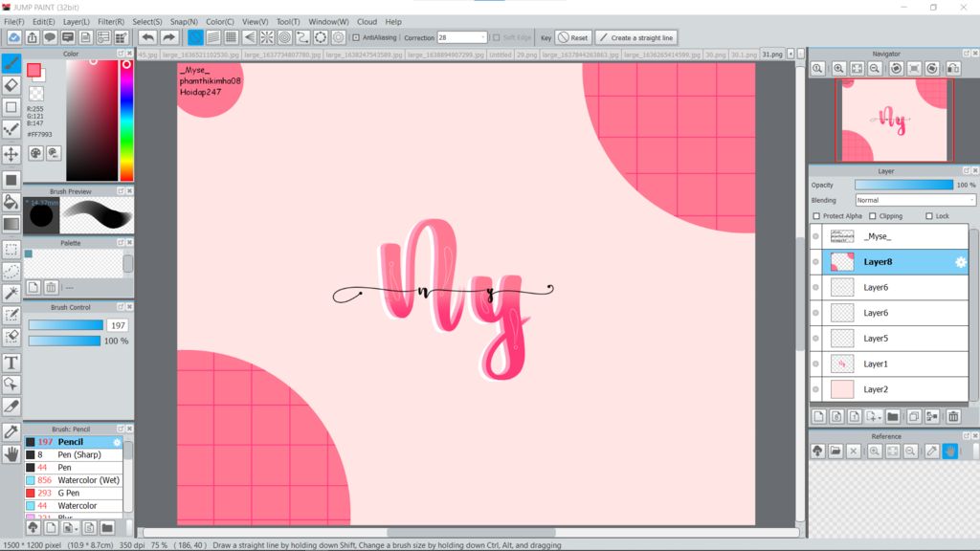Add a new color layer
Image resolution: width=980 pixels, height=551 pixels.
tap(819, 417)
